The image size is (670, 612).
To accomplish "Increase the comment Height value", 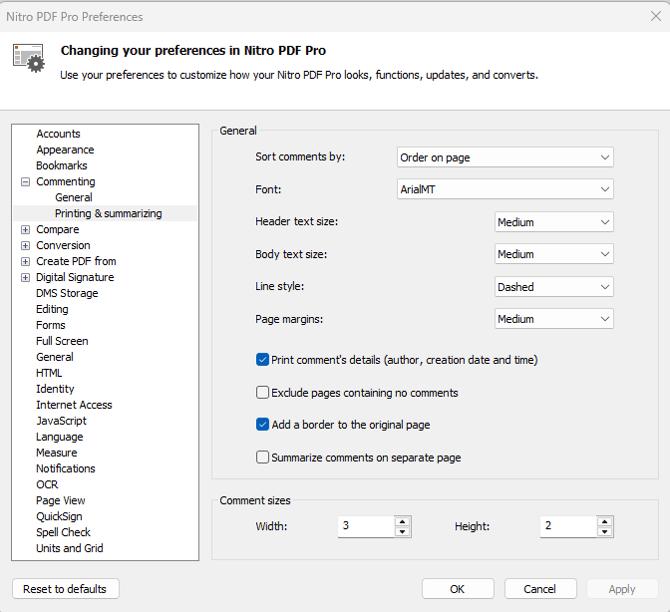I will pos(605,521).
